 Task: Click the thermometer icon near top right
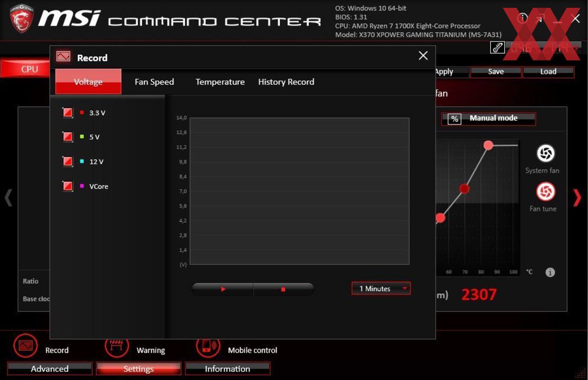(497, 47)
